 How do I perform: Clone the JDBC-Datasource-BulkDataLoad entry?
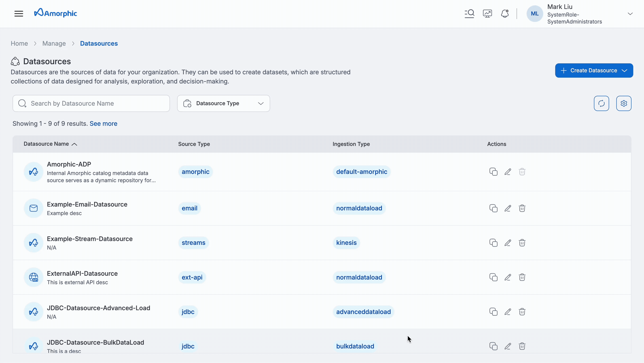(x=493, y=346)
